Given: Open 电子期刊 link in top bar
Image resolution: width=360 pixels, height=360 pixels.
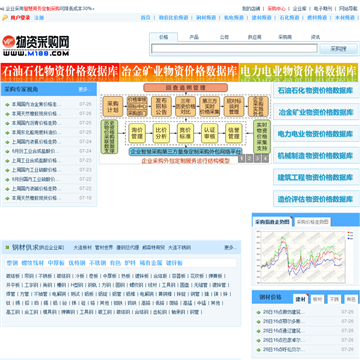Looking at the screenshot, I should [323, 9].
